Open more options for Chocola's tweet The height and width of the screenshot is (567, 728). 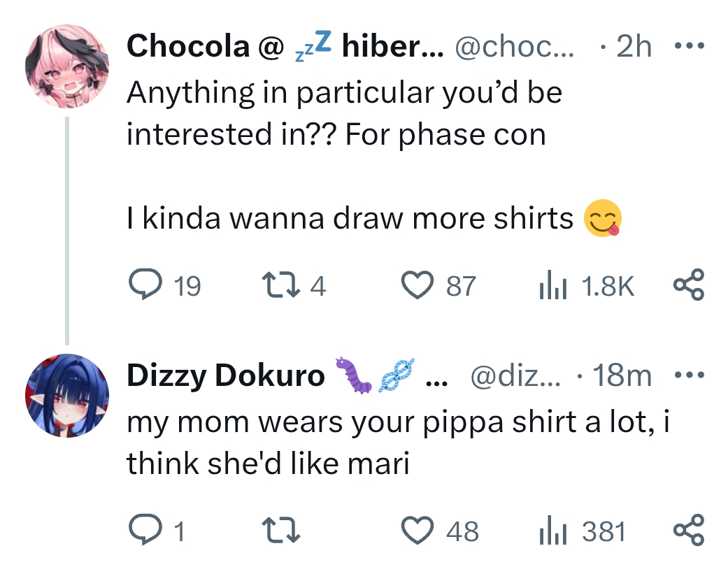[689, 47]
